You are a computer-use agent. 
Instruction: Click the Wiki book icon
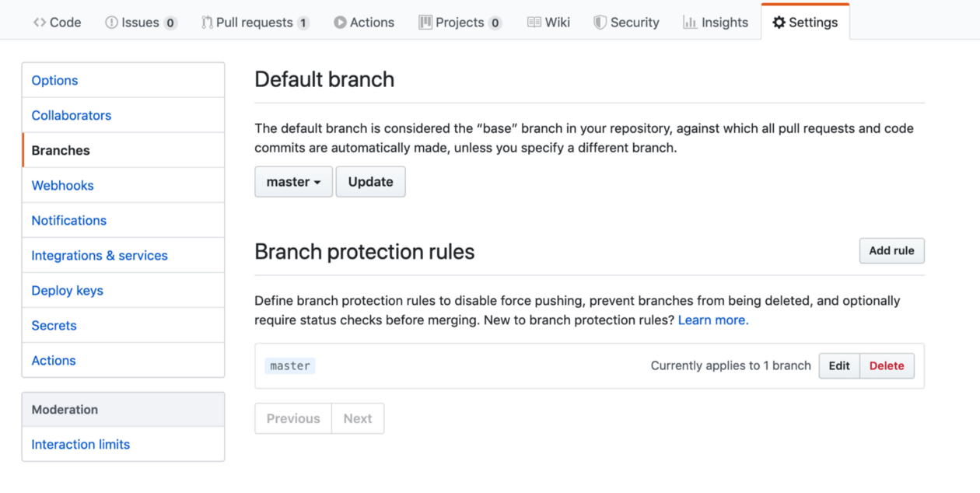[534, 23]
